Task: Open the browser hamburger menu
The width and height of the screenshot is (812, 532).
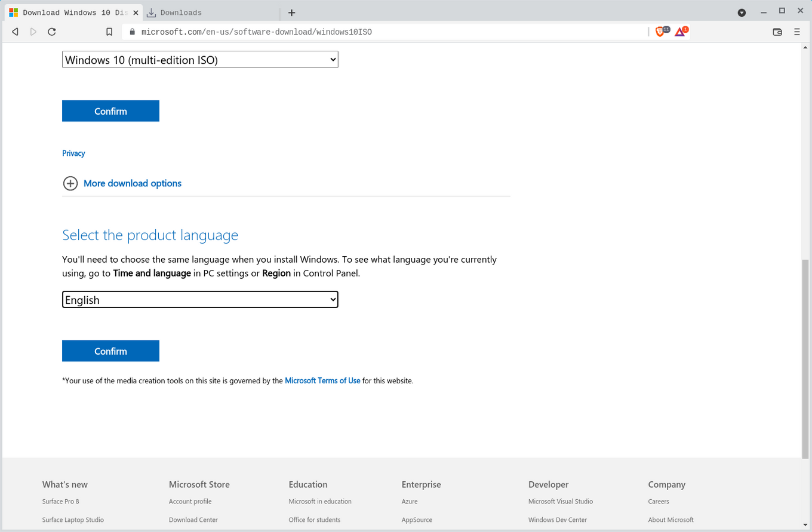Action: pyautogui.click(x=797, y=32)
